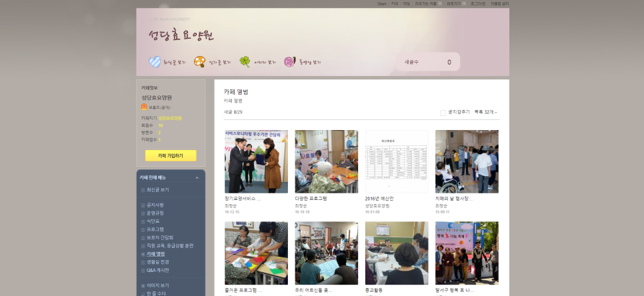Image resolution: width=644 pixels, height=296 pixels.
Task: Open the 즐거운 프로그램 photo thumbnail
Action: (x=256, y=253)
